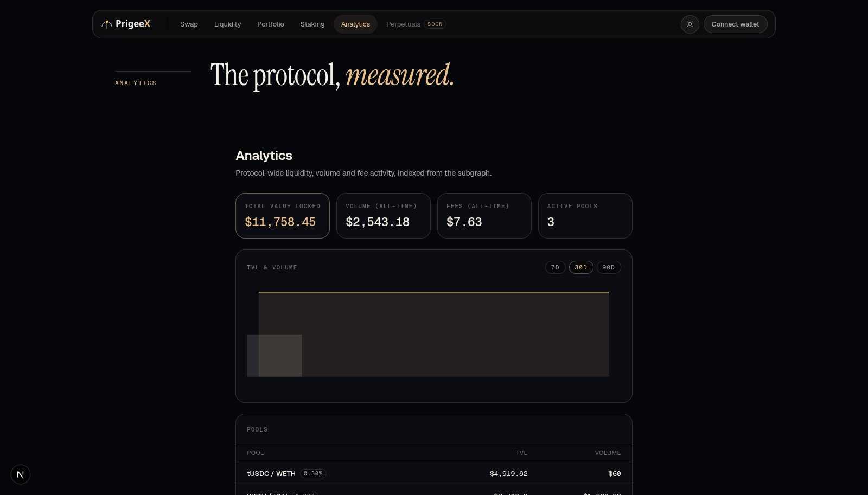
Task: Navigate to Staking
Action: click(x=312, y=24)
